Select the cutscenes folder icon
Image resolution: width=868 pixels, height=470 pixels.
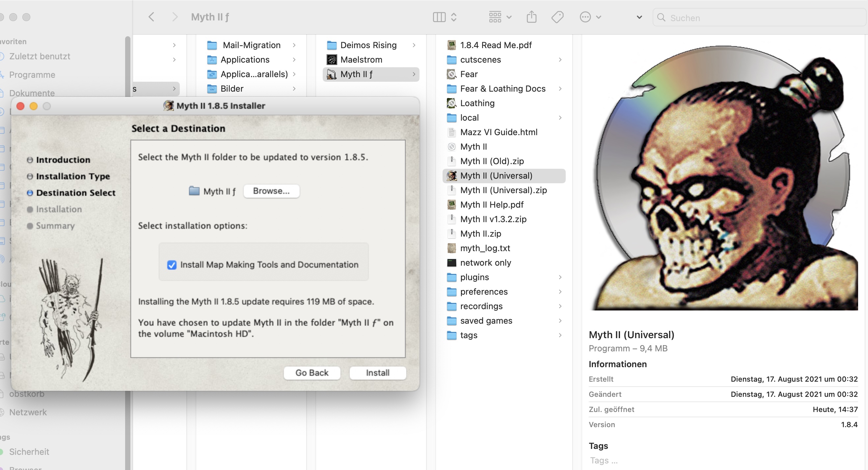[451, 60]
